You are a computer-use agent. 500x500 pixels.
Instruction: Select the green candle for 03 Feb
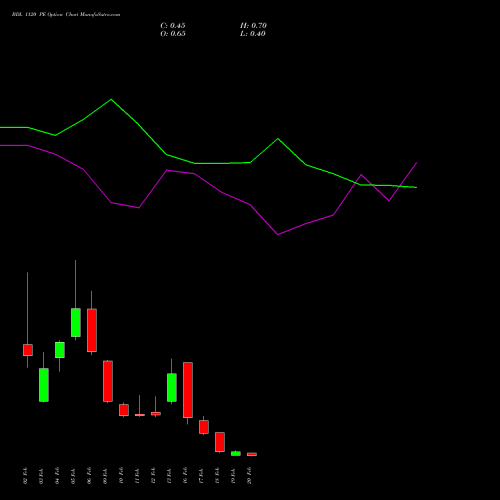[44, 385]
